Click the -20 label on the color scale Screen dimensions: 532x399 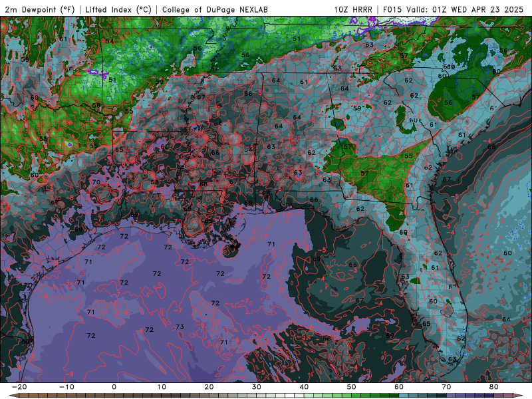point(19,387)
